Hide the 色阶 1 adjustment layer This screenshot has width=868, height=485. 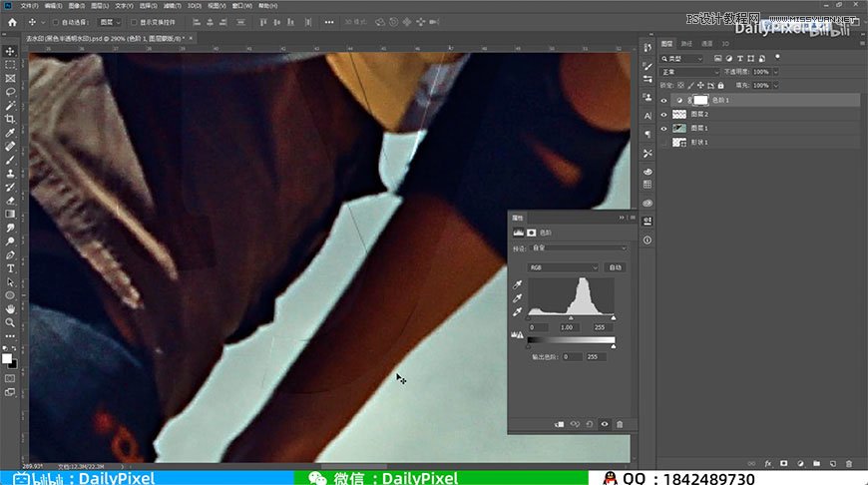(x=663, y=100)
